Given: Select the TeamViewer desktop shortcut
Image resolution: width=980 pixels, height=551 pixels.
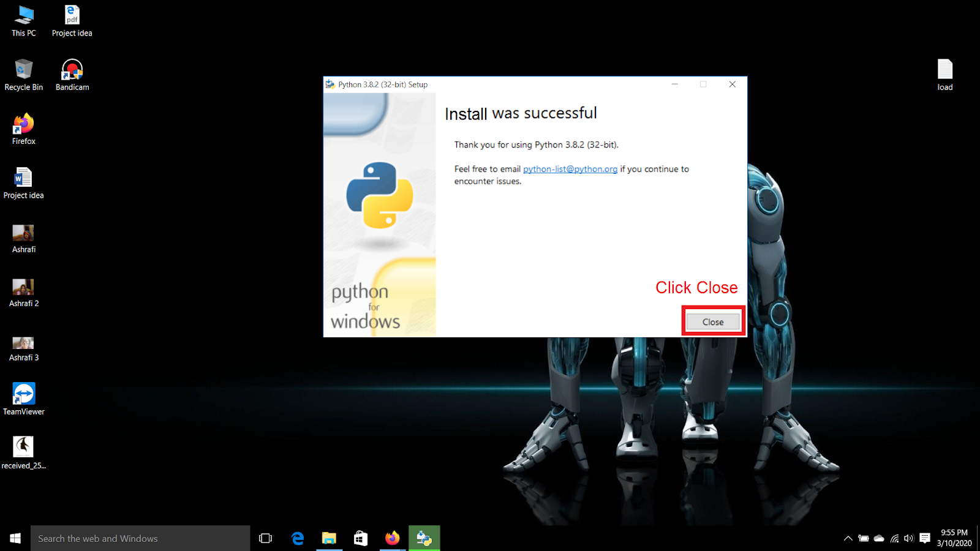Looking at the screenshot, I should pyautogui.click(x=24, y=399).
